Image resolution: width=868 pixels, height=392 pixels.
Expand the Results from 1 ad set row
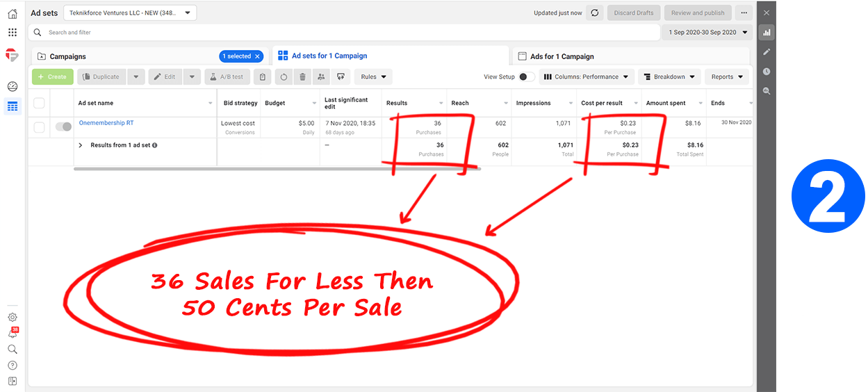[x=81, y=145]
